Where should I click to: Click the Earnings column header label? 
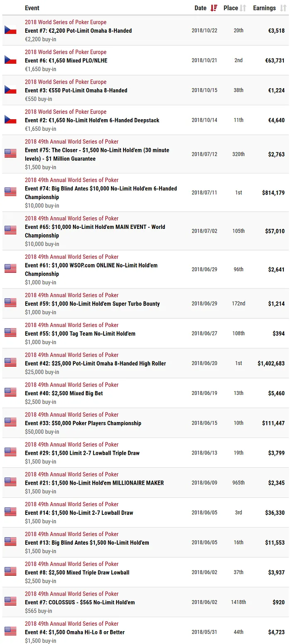pos(264,8)
